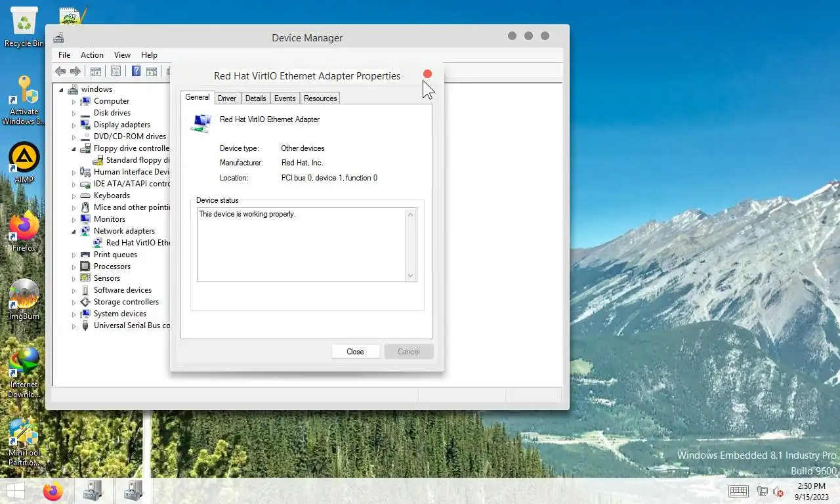Click the Print queues printer icon

[x=85, y=255]
